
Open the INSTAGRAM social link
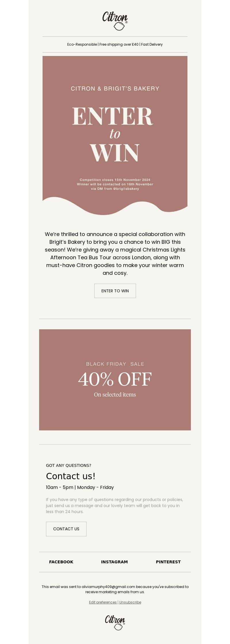click(114, 562)
